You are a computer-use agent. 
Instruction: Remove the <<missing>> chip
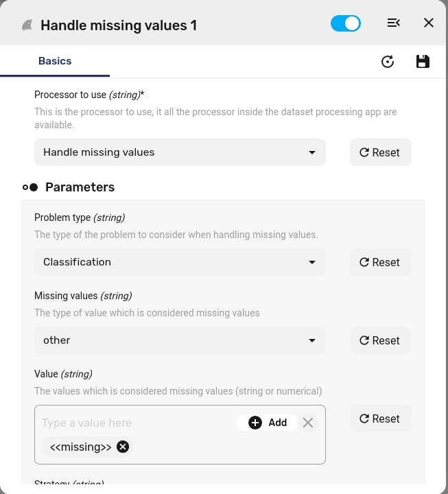pyautogui.click(x=123, y=447)
